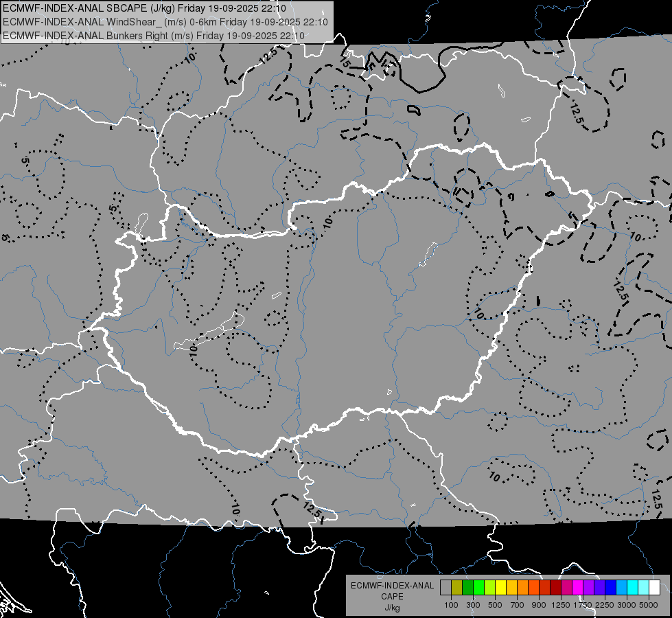Click the brick red swatch after 900
The image size is (672, 618).
(545, 588)
